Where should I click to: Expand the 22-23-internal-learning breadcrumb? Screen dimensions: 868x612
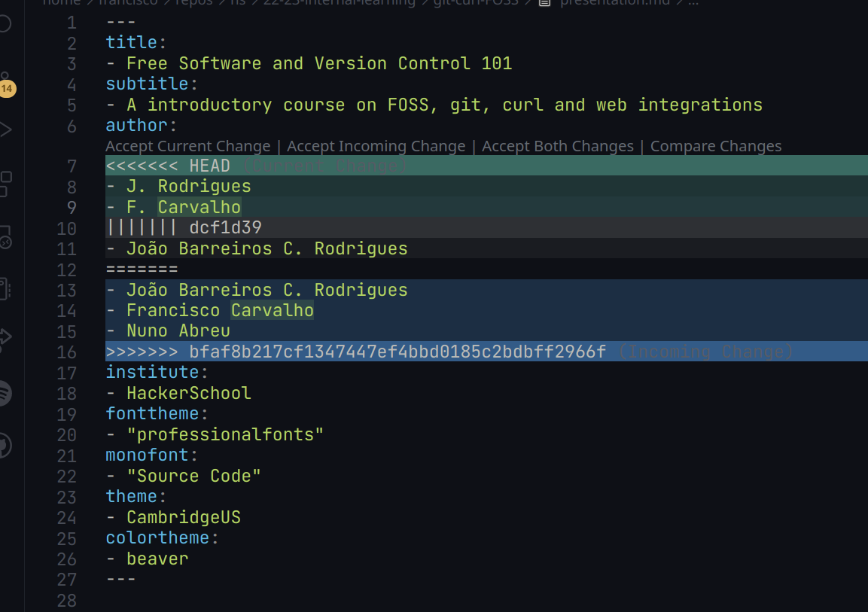(x=339, y=2)
